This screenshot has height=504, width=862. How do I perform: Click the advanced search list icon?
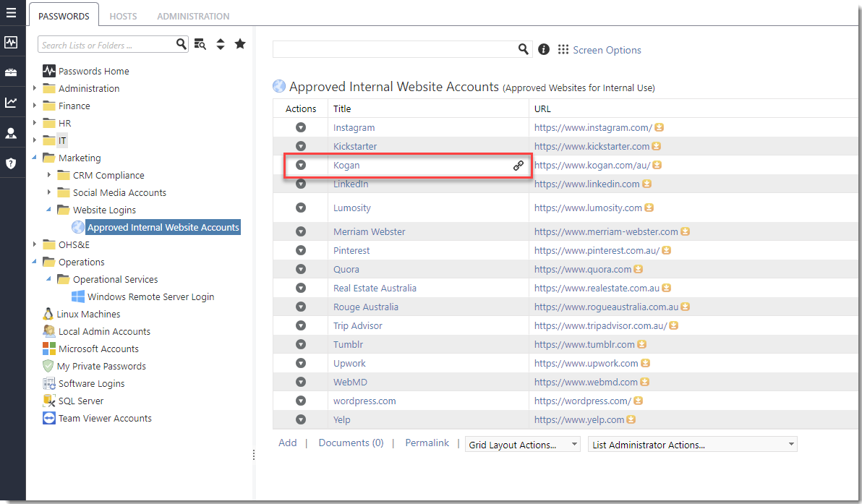point(200,45)
